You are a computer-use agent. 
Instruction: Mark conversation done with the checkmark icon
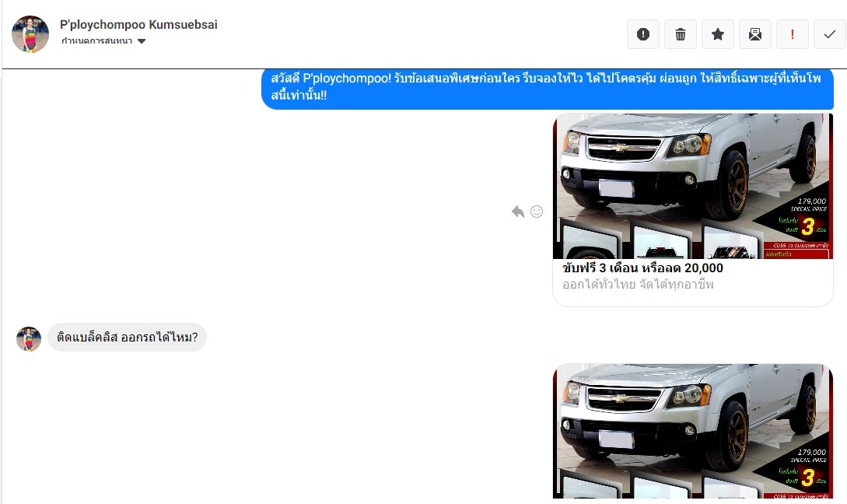[x=830, y=34]
